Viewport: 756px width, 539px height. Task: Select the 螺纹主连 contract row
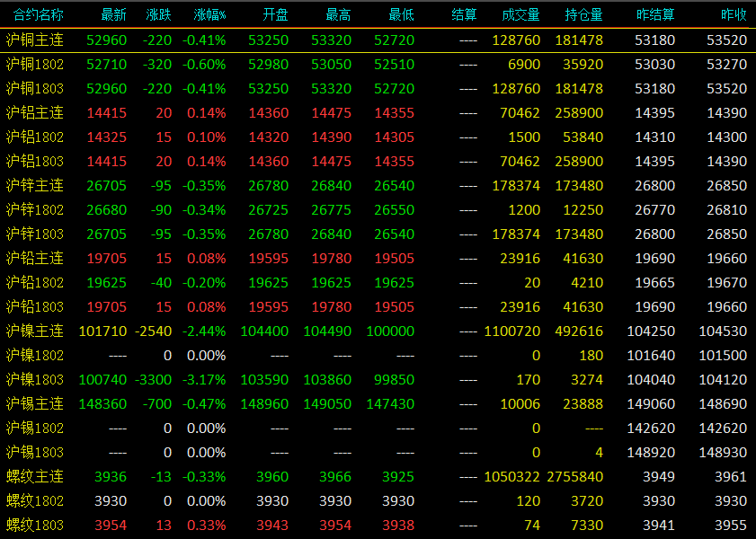(x=378, y=476)
